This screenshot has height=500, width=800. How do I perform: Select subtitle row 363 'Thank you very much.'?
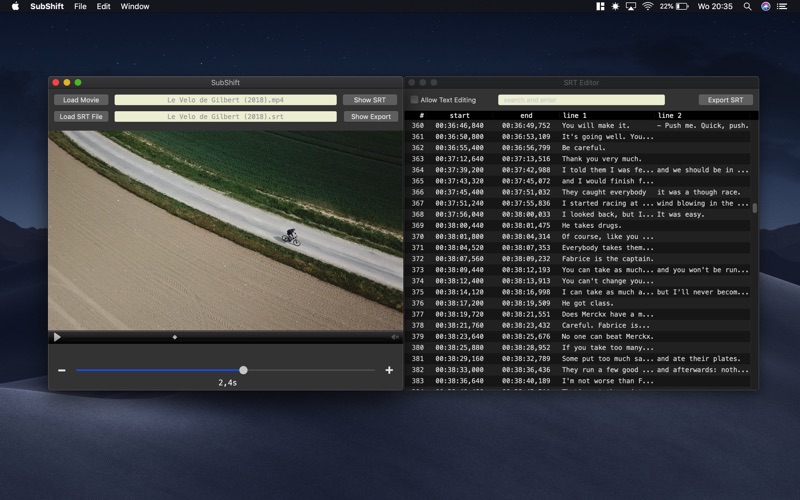coord(578,159)
